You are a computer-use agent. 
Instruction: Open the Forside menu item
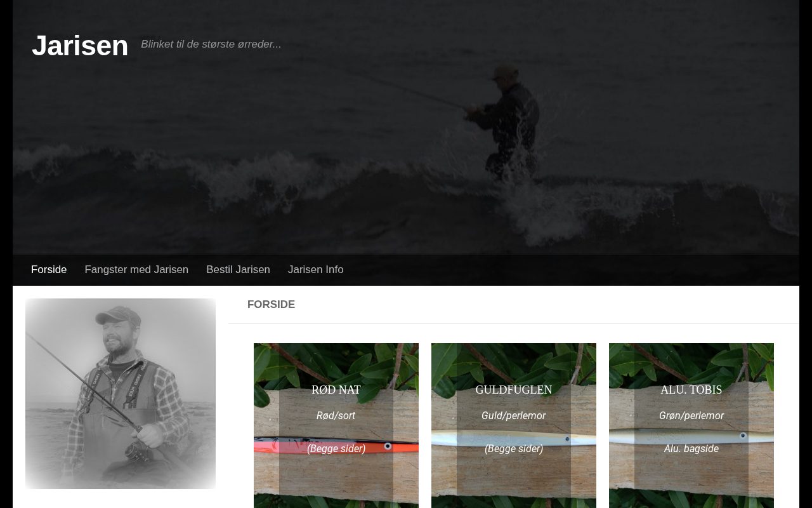(x=49, y=270)
